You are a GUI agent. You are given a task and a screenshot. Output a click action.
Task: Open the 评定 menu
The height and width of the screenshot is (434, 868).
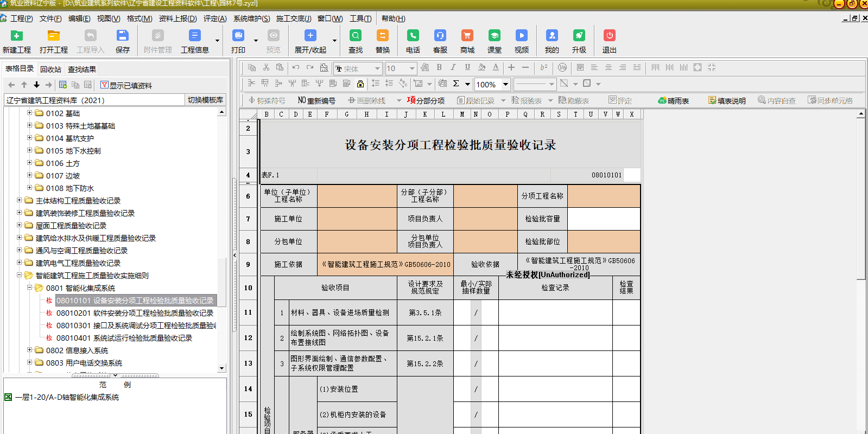(x=214, y=18)
